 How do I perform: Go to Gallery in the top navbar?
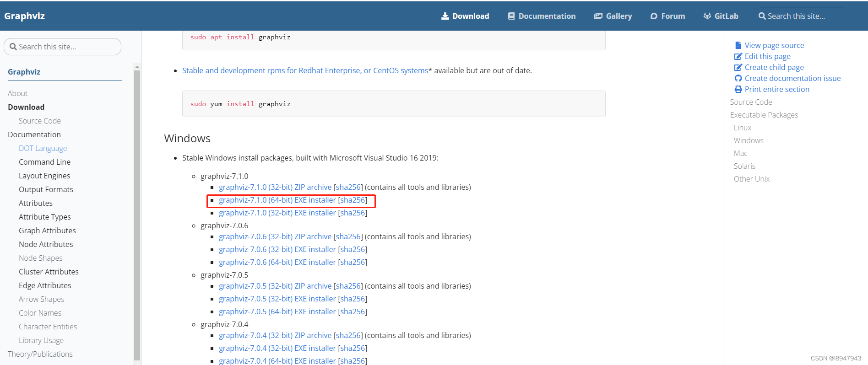coord(613,16)
